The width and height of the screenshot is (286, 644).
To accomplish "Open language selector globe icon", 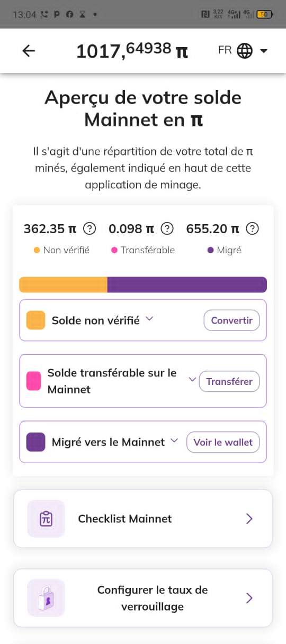I will 245,51.
